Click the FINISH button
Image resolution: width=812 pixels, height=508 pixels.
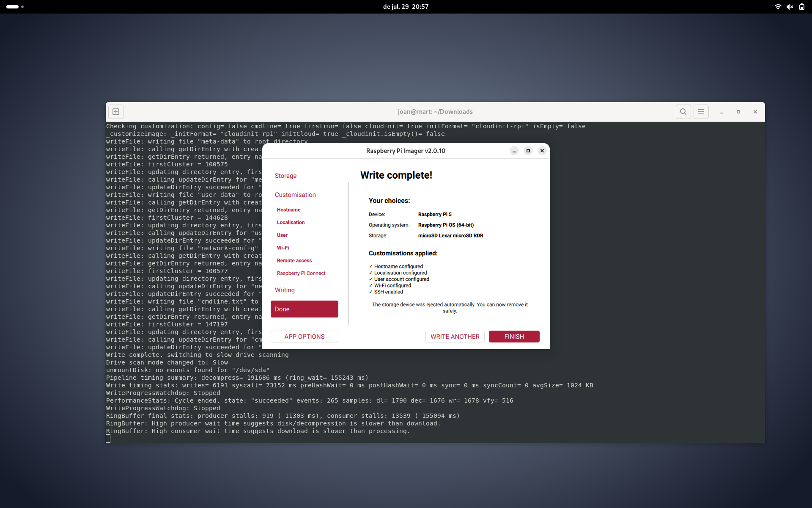(514, 337)
